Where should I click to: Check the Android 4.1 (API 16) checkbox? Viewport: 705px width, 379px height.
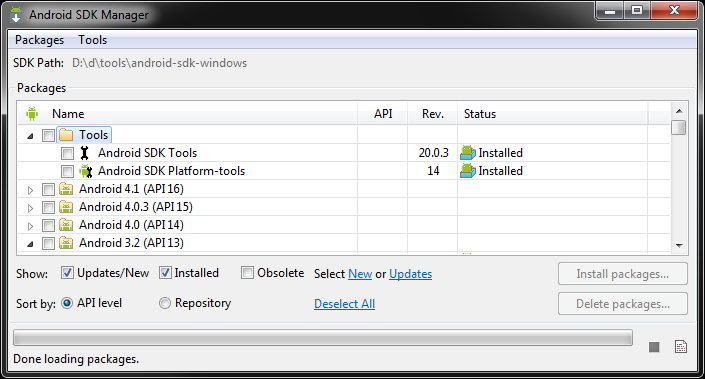[x=48, y=189]
